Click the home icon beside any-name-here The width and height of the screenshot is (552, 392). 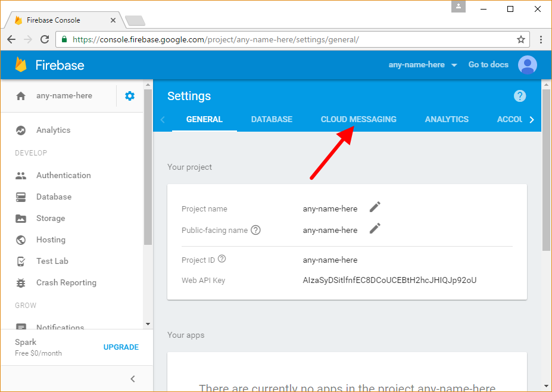click(x=21, y=96)
